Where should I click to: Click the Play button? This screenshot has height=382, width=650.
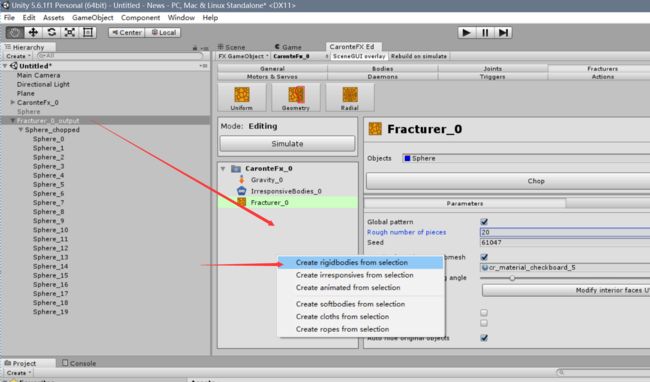click(466, 33)
